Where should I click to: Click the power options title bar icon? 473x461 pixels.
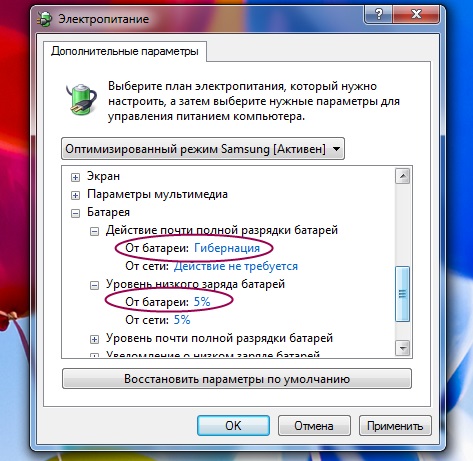coord(44,19)
